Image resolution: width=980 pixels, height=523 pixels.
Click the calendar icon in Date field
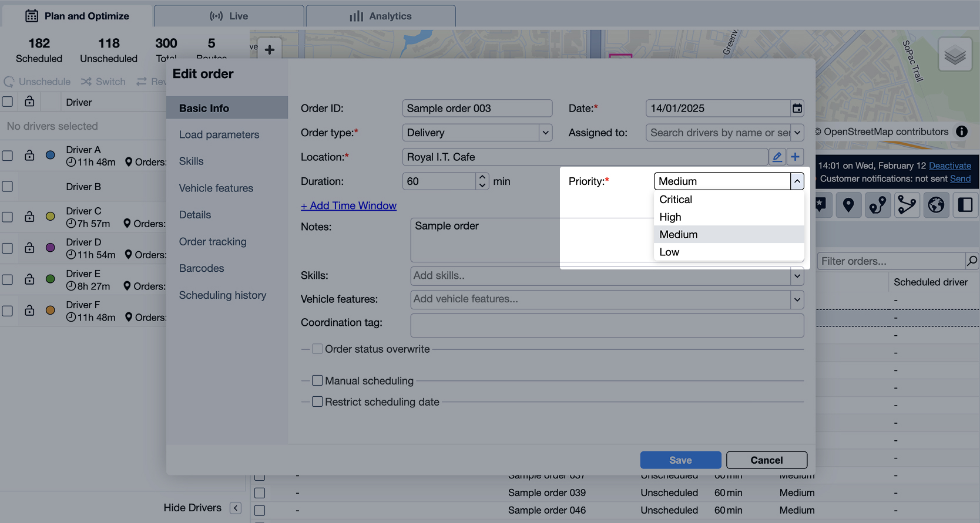(797, 109)
